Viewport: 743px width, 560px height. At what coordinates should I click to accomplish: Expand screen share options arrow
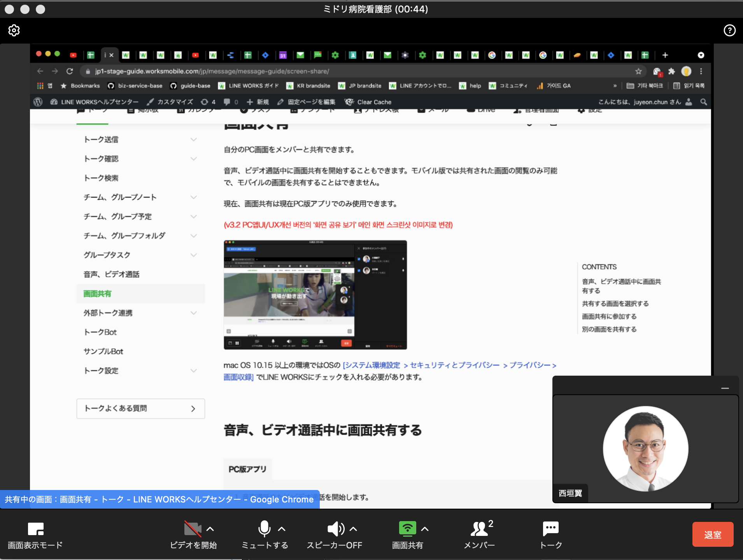tap(425, 529)
